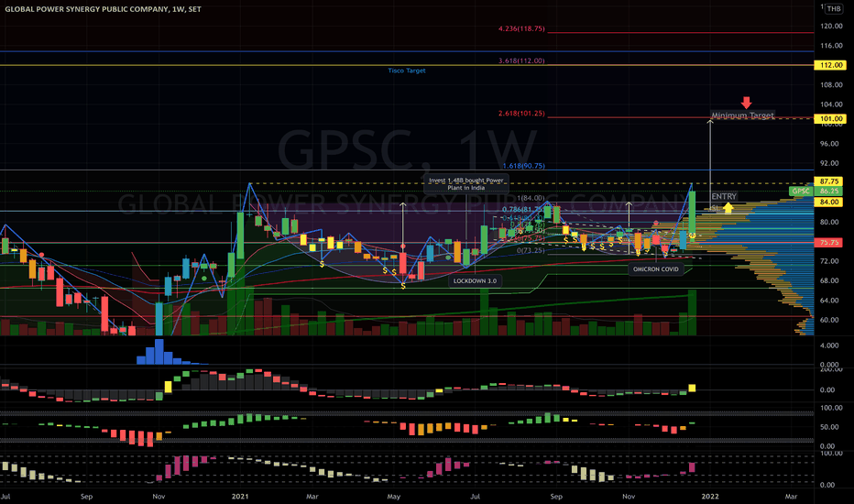
Task: Click the 2021 label on the time axis
Action: 240,497
